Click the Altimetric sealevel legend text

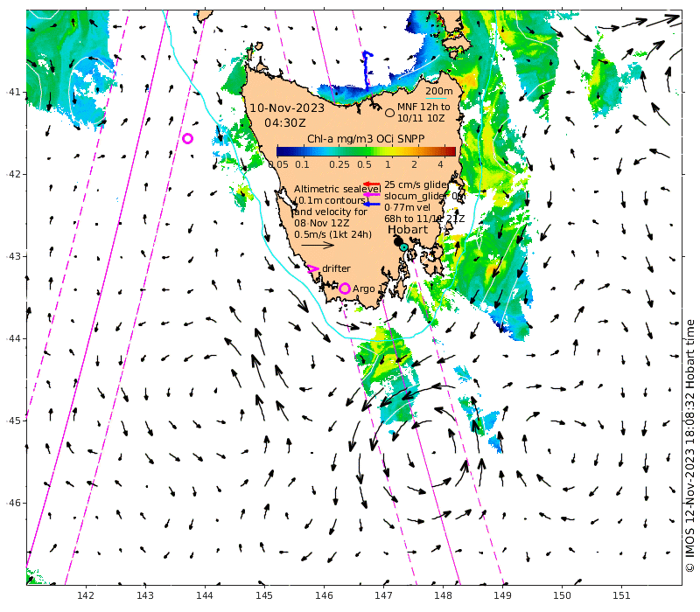(338, 189)
